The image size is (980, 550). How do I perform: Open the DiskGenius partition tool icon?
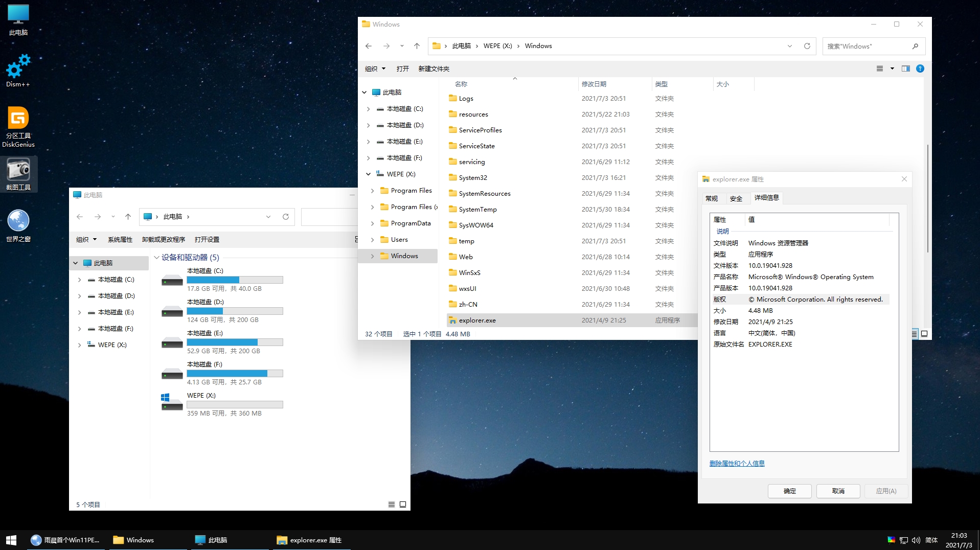click(x=18, y=127)
